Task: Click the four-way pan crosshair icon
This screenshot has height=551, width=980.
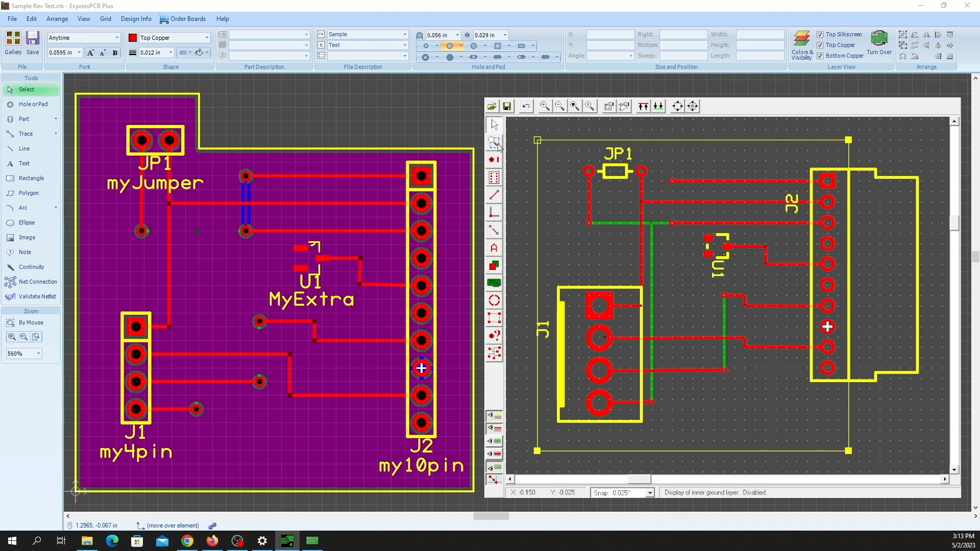Action: click(677, 106)
